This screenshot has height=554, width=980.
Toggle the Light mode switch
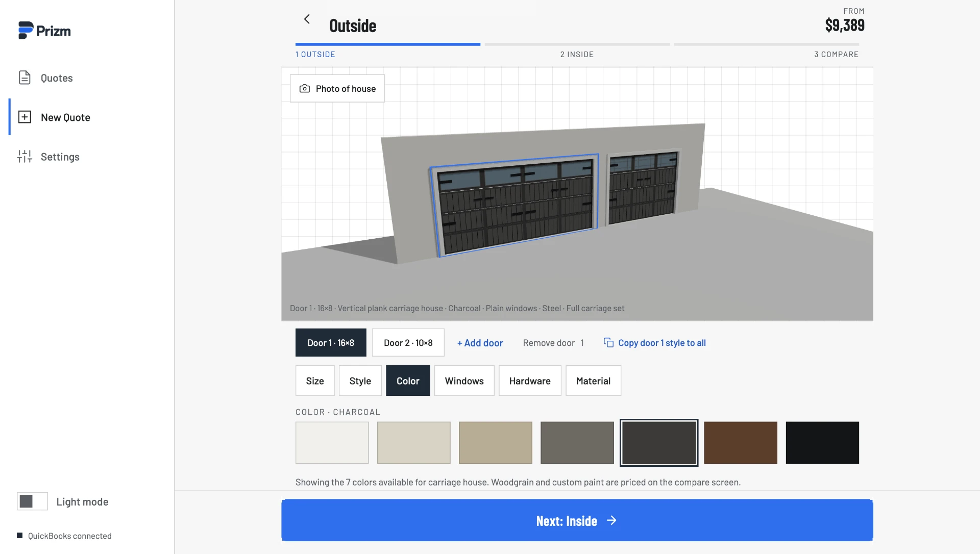(x=32, y=501)
